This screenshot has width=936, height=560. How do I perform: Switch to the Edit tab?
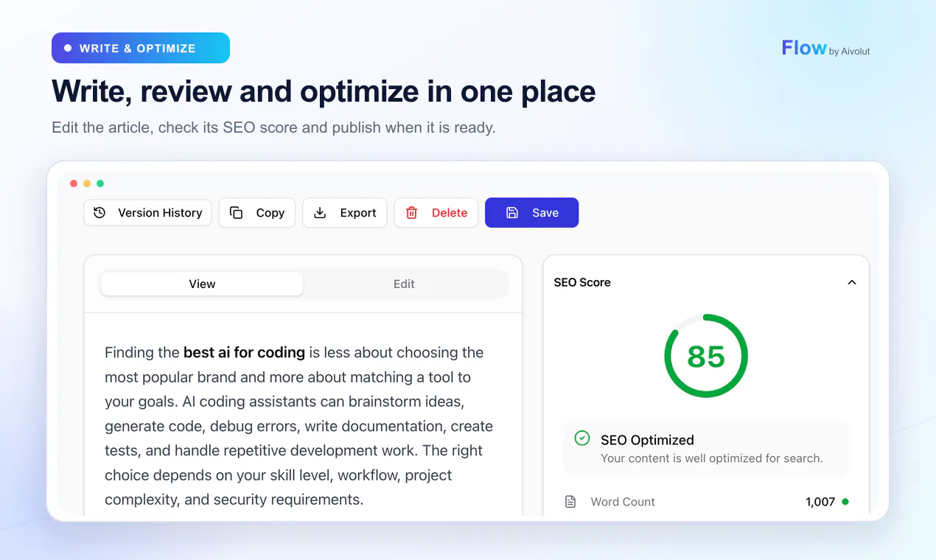(404, 284)
